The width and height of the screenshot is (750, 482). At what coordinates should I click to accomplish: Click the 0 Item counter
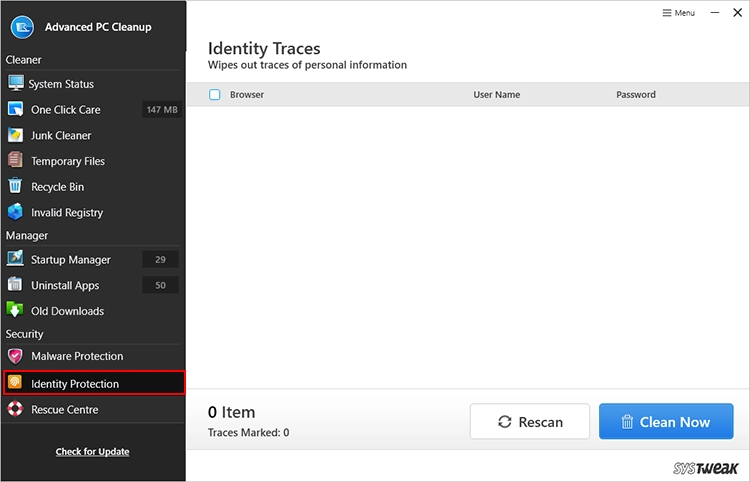[232, 412]
